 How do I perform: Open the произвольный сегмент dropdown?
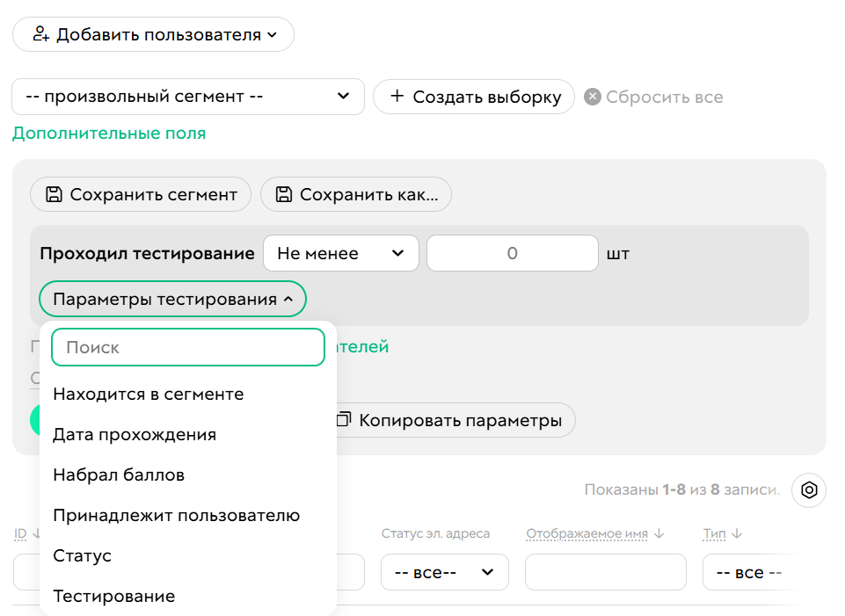[187, 97]
